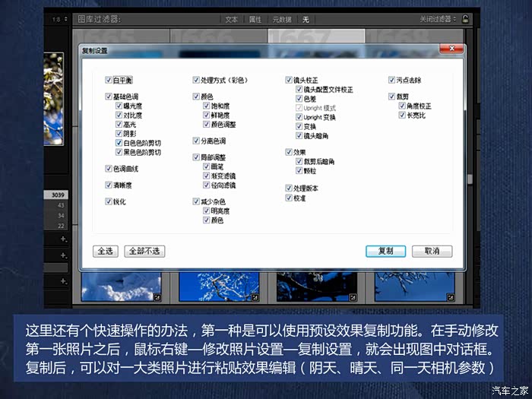Toggle the Upright 变换 checkbox
This screenshot has height=399, width=532.
click(x=299, y=117)
